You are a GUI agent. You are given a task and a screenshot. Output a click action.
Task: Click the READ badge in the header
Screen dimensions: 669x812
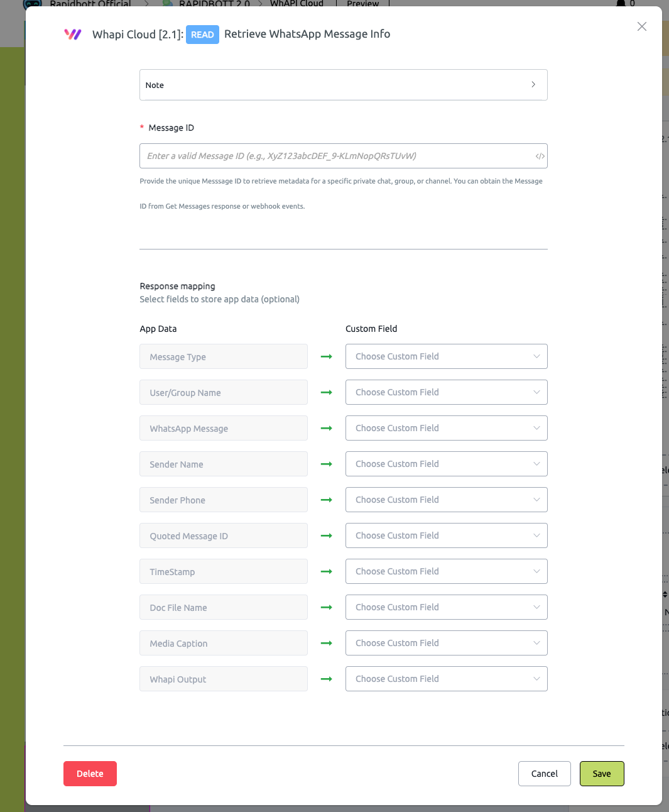(202, 35)
